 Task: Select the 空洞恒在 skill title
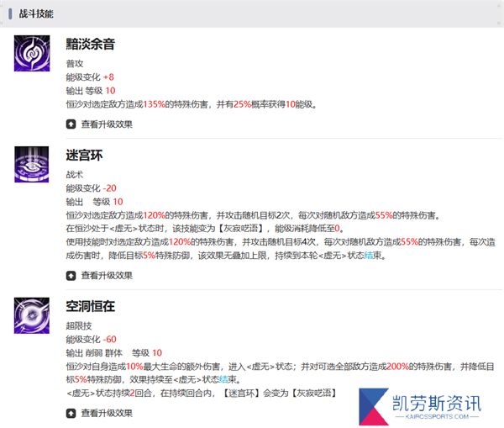pos(91,306)
